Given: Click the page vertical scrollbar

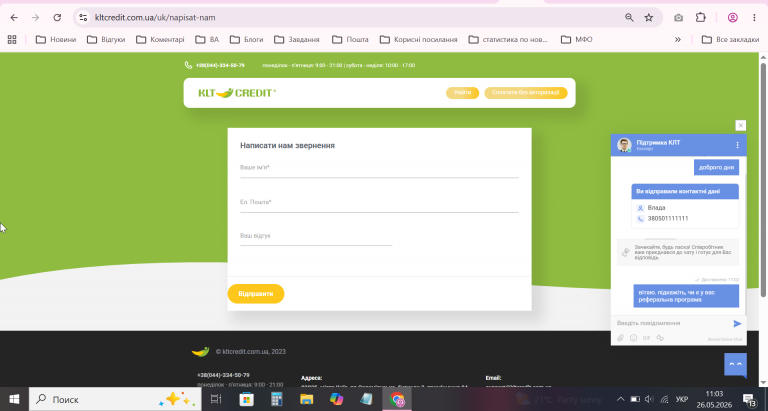Looking at the screenshot, I should pyautogui.click(x=763, y=179).
